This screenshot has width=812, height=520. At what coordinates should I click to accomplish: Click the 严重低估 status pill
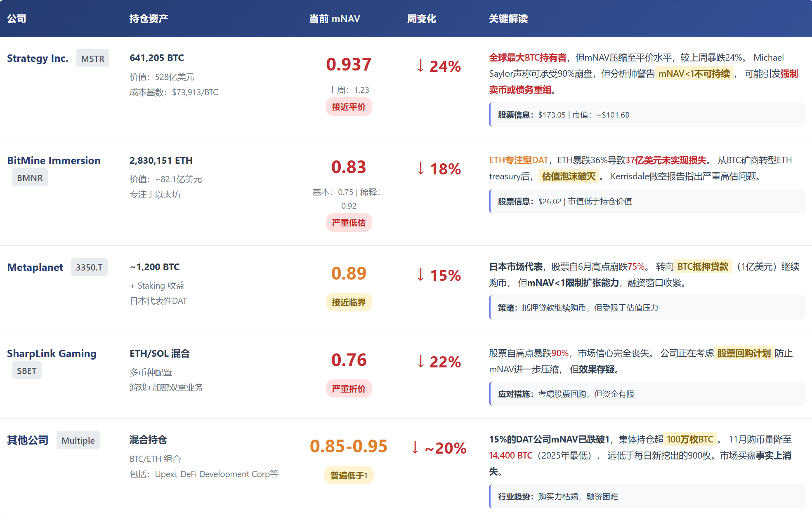click(x=349, y=223)
